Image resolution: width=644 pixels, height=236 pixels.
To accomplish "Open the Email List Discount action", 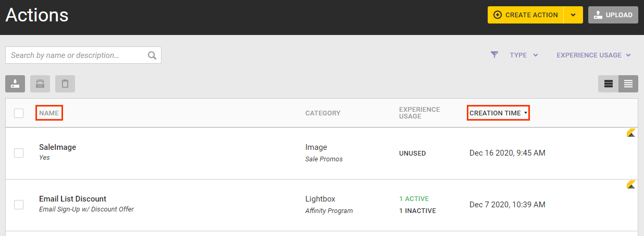I will (72, 199).
